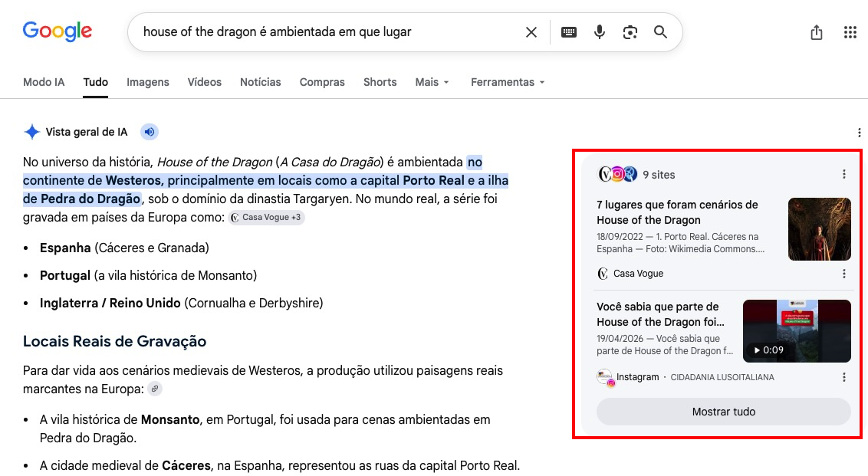Clear the search query with X
Viewport: 868px width, 476px height.
pyautogui.click(x=531, y=32)
